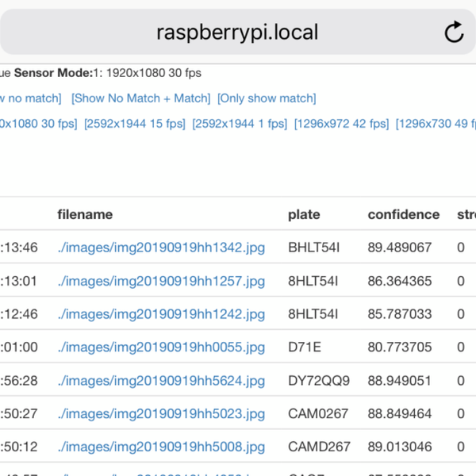This screenshot has width=476, height=476.
Task: Select the DY72QQ9 plate cell
Action: pyautogui.click(x=318, y=381)
